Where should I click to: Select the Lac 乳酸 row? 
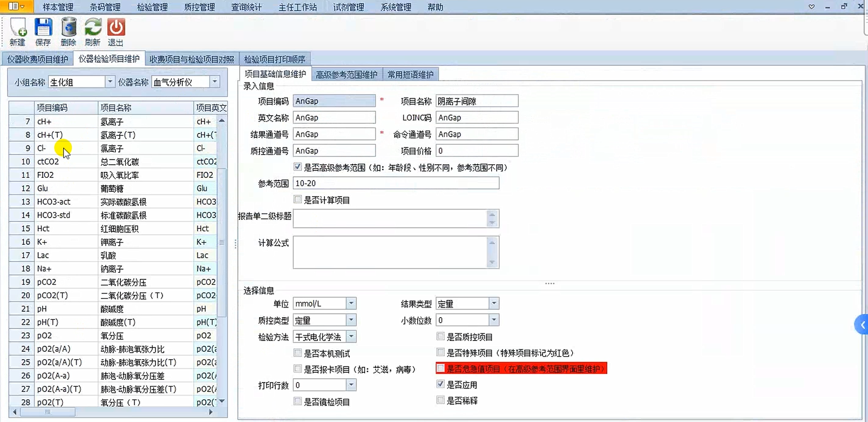pos(113,255)
